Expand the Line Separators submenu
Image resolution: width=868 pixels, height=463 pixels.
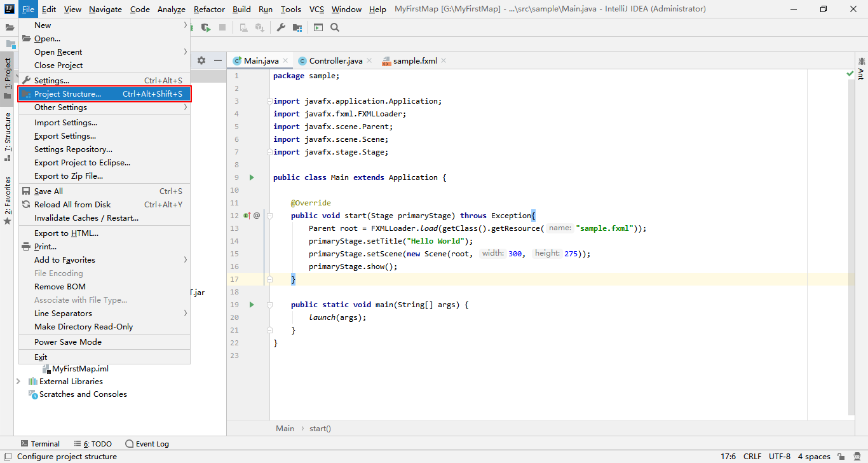click(x=104, y=313)
